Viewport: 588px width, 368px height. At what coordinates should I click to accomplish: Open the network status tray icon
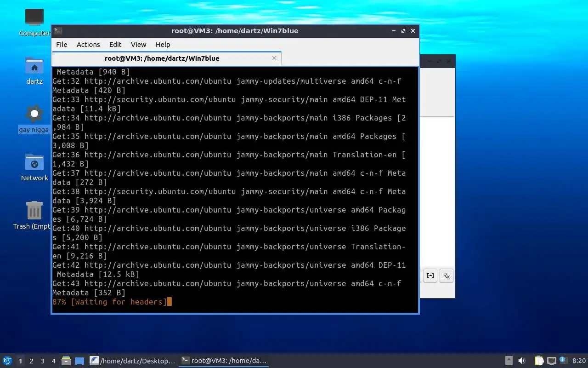552,361
